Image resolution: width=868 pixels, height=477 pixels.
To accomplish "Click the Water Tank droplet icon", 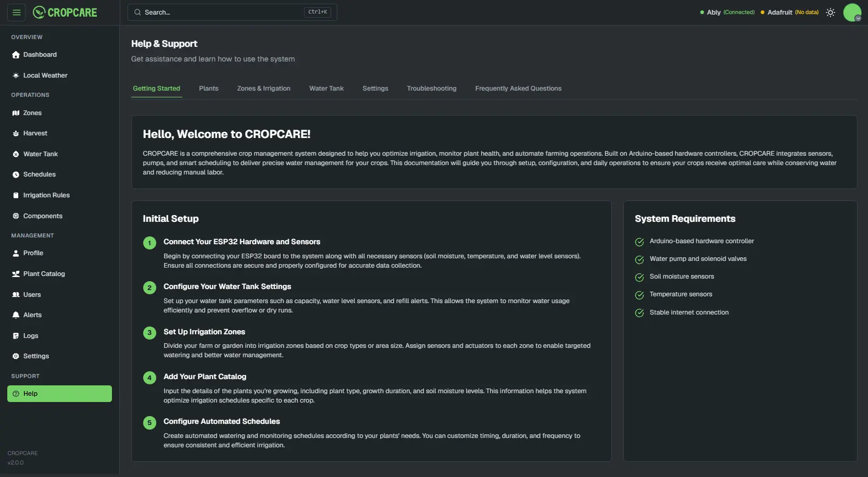I will (x=16, y=154).
